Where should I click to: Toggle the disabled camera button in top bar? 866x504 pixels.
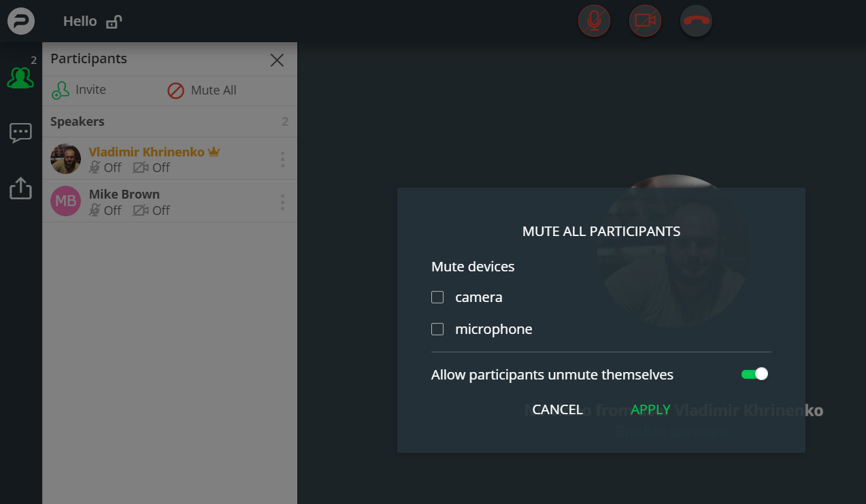pos(645,21)
